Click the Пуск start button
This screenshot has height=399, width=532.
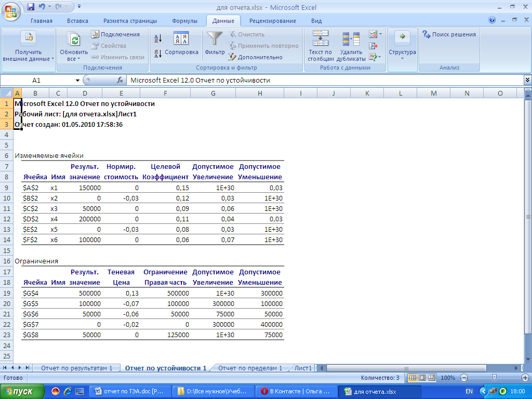[x=21, y=392]
